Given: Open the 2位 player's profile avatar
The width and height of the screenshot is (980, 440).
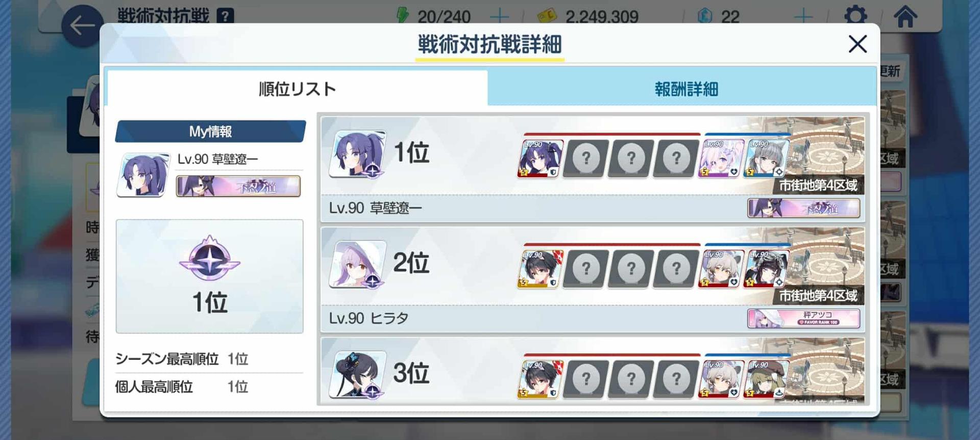Looking at the screenshot, I should (357, 264).
